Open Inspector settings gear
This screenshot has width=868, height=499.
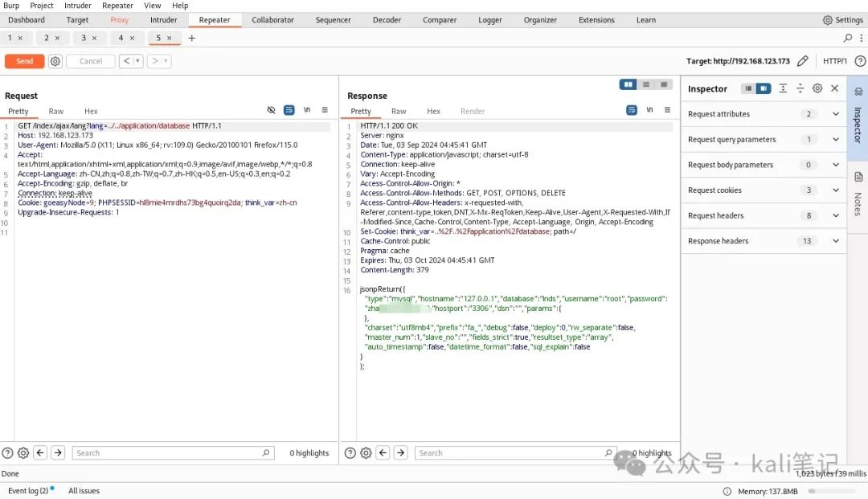tap(817, 88)
